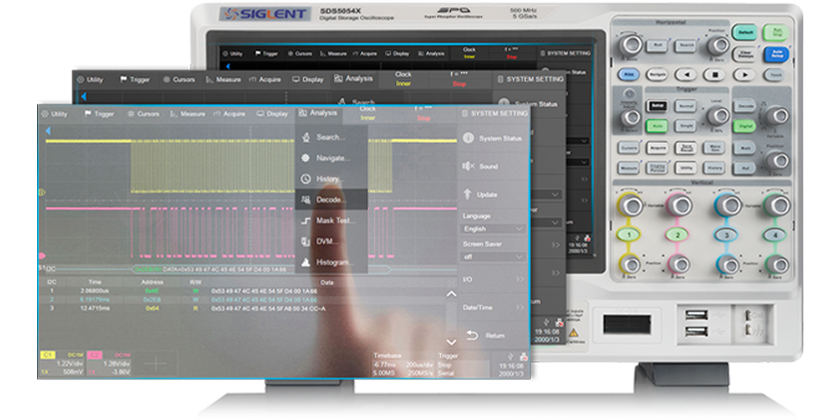This screenshot has width=840, height=420.
Task: Toggle channel 3 blue button
Action: pyautogui.click(x=724, y=235)
